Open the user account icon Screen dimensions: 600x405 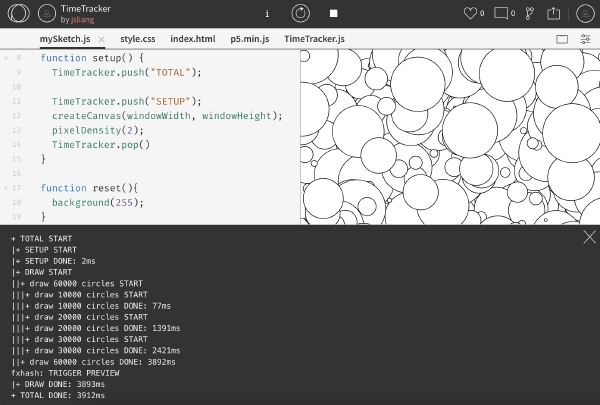tap(585, 13)
